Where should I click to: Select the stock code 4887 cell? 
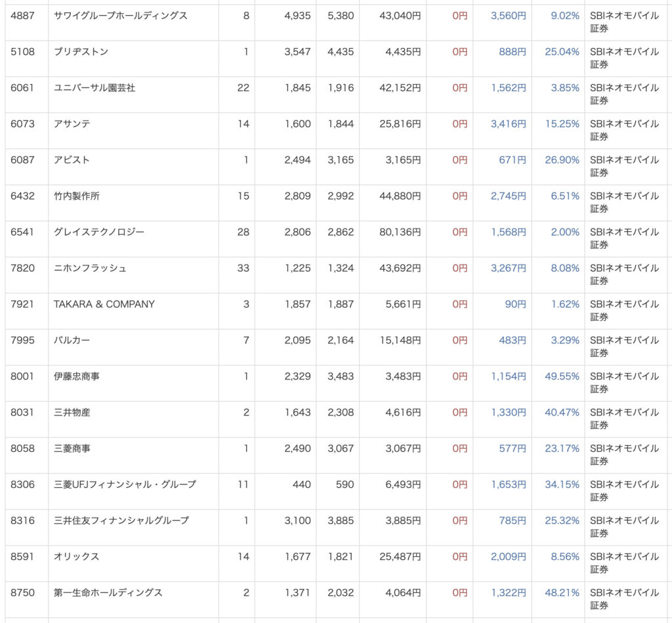[22, 16]
